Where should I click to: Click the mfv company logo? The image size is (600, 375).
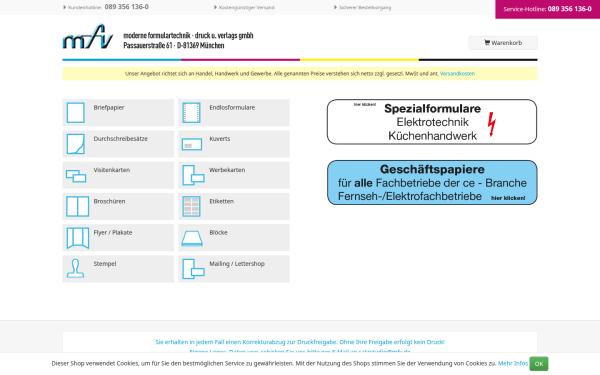pyautogui.click(x=88, y=36)
